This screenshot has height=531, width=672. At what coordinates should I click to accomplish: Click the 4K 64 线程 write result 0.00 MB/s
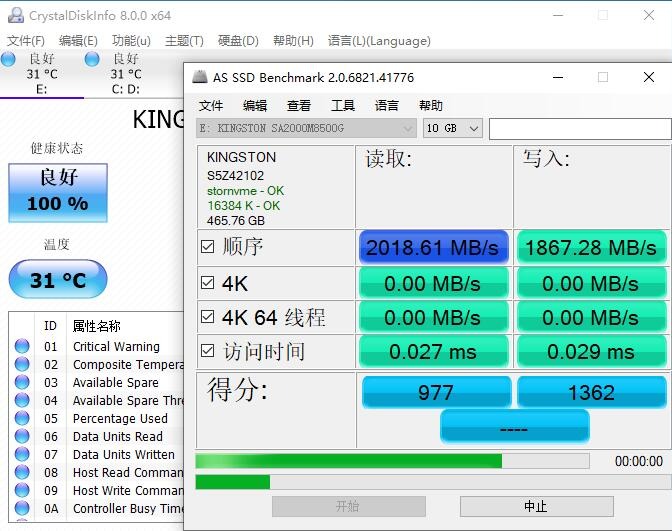pyautogui.click(x=591, y=317)
